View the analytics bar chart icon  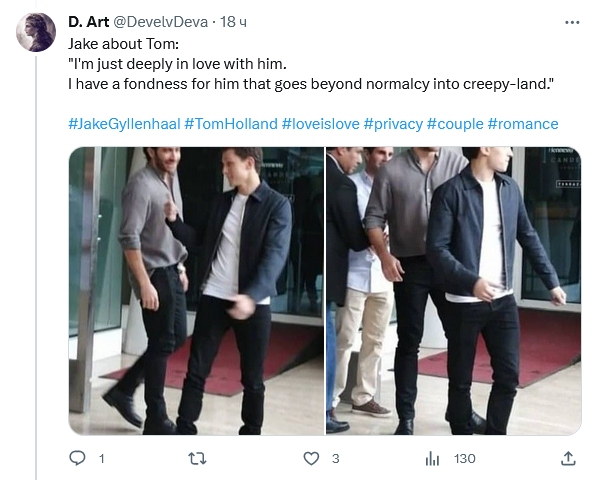(x=432, y=458)
